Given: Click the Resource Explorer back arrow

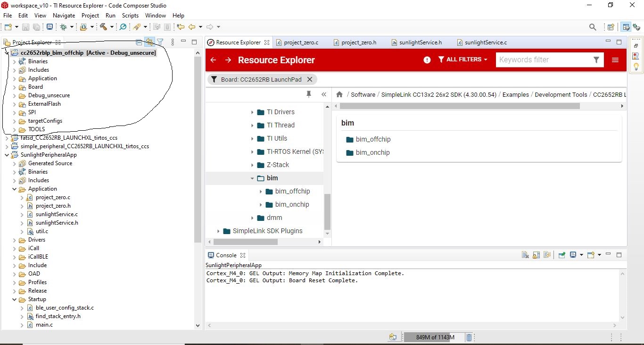Looking at the screenshot, I should pyautogui.click(x=213, y=60).
